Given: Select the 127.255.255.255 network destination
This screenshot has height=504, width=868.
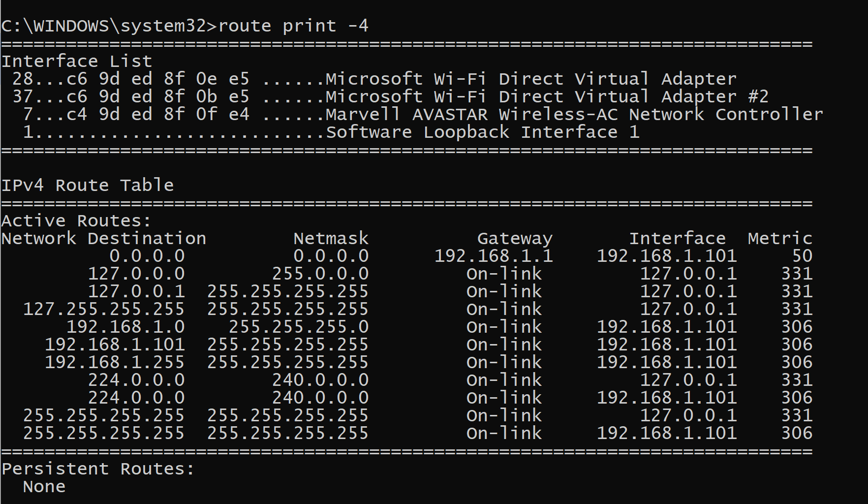Looking at the screenshot, I should coord(104,310).
